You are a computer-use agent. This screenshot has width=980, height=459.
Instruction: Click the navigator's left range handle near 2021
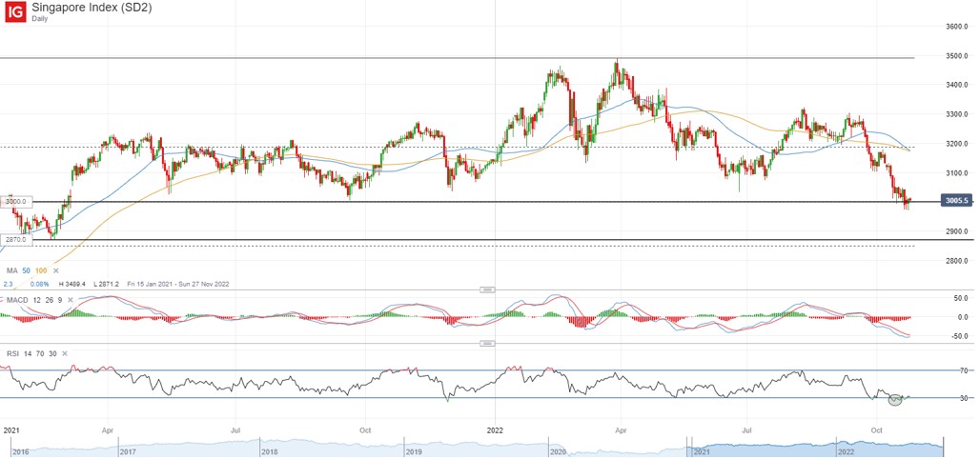point(687,449)
